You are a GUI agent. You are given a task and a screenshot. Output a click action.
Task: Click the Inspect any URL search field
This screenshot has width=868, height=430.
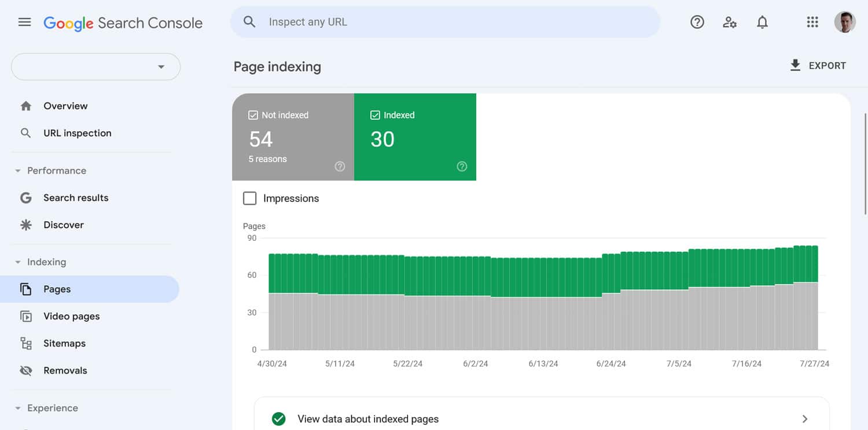(444, 21)
